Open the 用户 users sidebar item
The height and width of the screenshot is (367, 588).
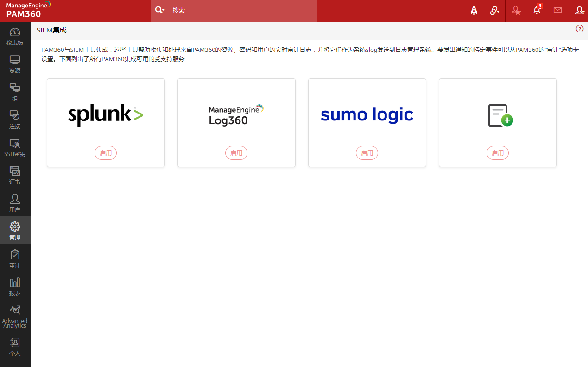click(x=15, y=203)
